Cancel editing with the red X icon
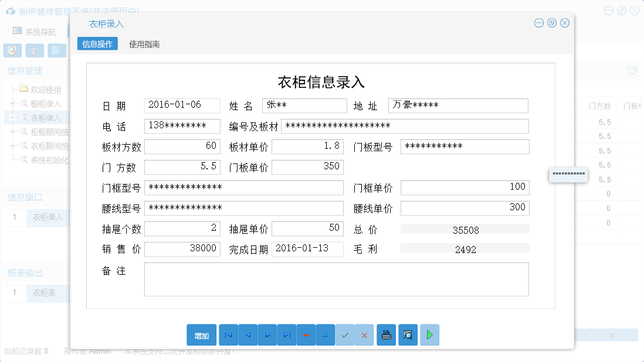Viewport: 644px width, 362px height. point(364,334)
